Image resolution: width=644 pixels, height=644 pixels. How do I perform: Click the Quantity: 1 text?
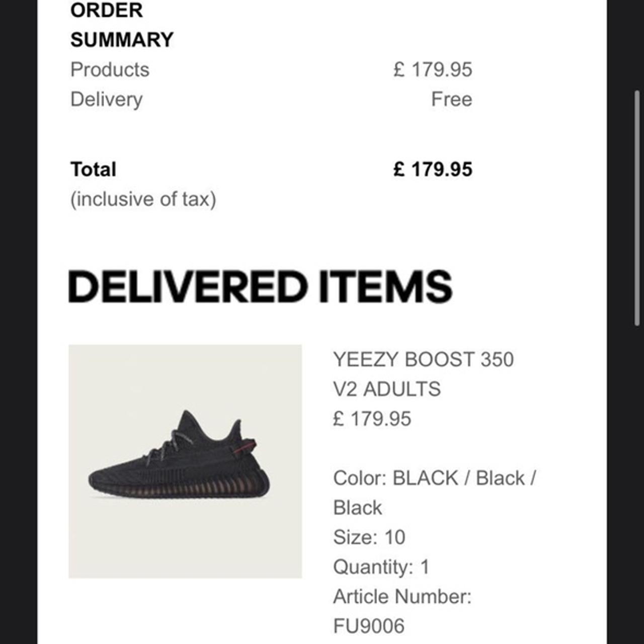(x=381, y=567)
